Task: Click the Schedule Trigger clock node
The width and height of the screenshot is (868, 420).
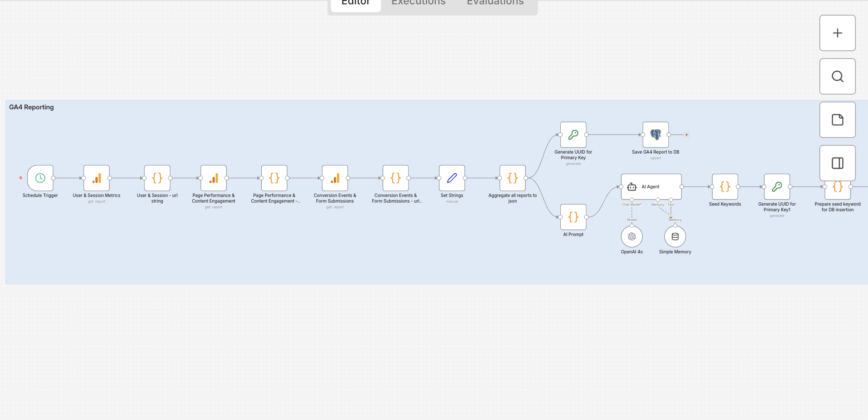Action: point(40,178)
